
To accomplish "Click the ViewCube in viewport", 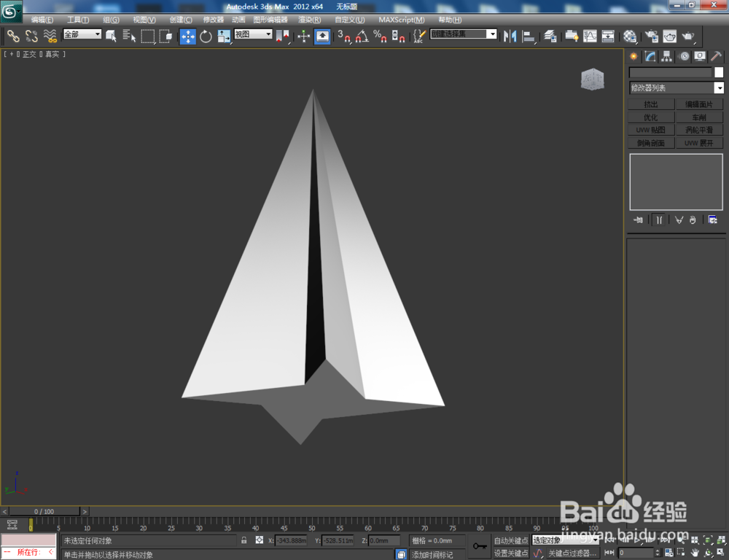I will [x=592, y=79].
